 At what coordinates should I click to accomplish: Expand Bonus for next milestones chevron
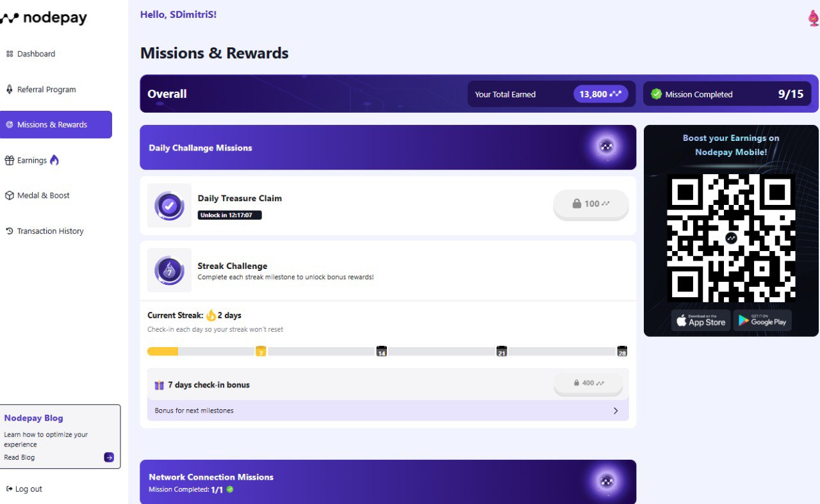point(616,411)
